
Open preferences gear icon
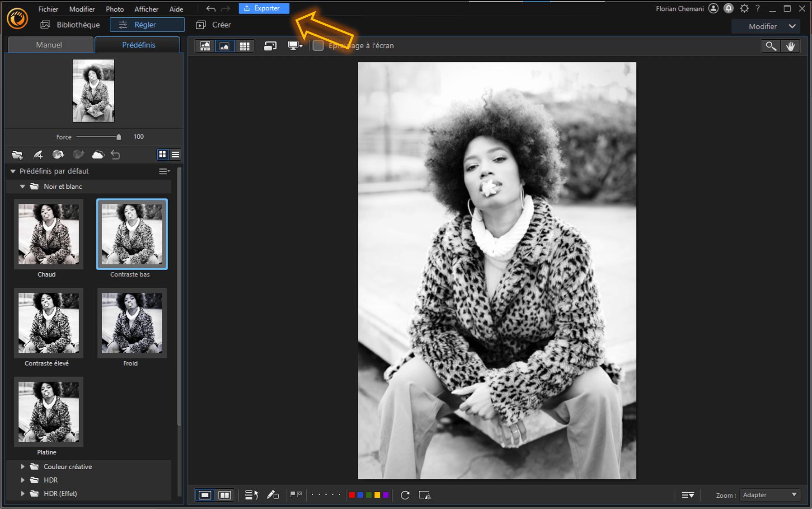pyautogui.click(x=744, y=9)
